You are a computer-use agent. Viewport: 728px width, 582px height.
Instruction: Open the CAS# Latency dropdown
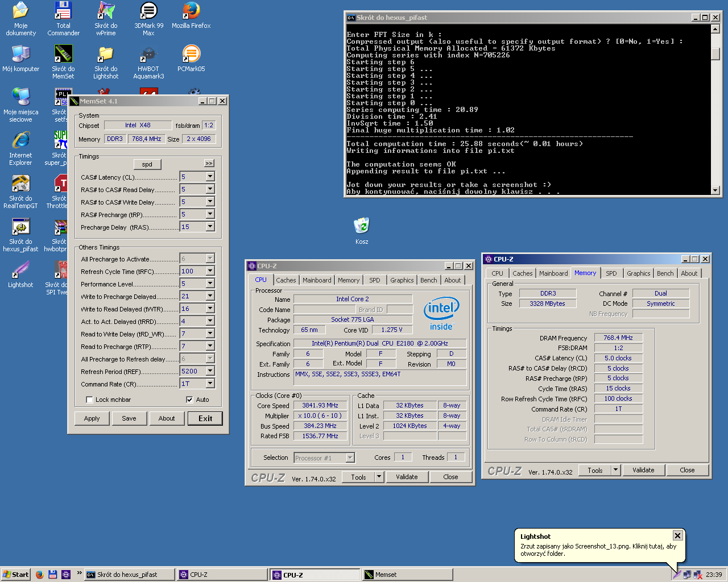point(210,177)
